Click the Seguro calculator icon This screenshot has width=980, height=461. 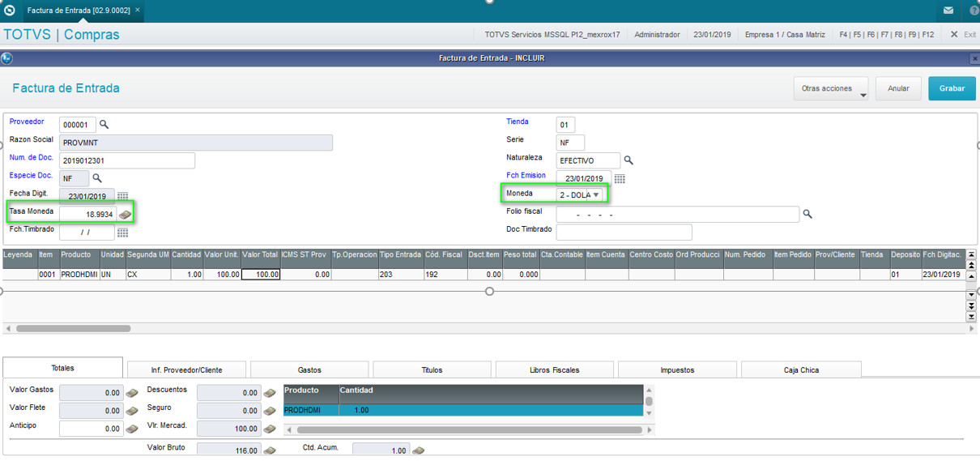[270, 411]
